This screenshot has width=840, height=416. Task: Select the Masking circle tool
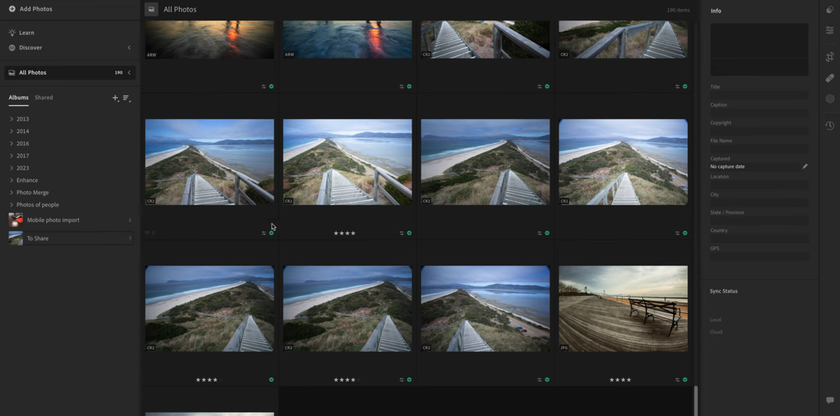click(830, 99)
